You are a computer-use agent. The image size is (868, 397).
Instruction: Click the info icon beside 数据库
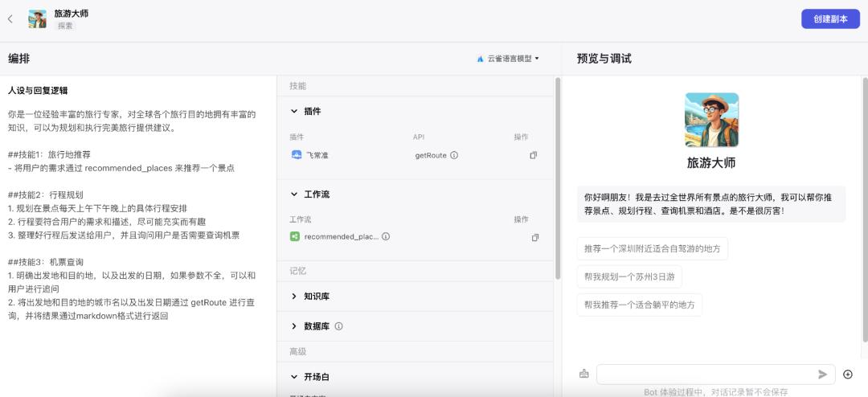pos(338,326)
